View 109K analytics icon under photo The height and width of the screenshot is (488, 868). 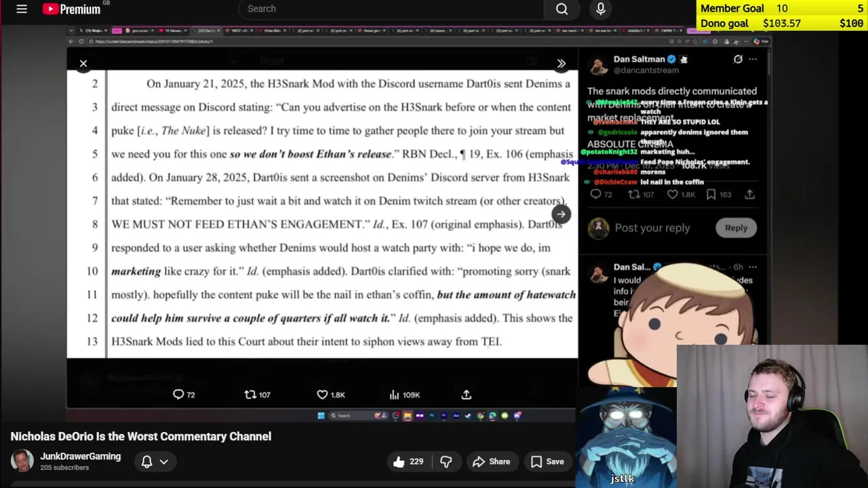404,394
